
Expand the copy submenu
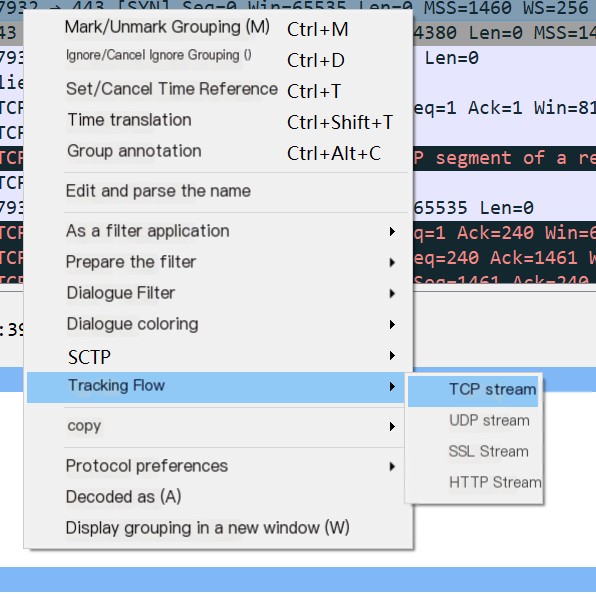[x=217, y=426]
